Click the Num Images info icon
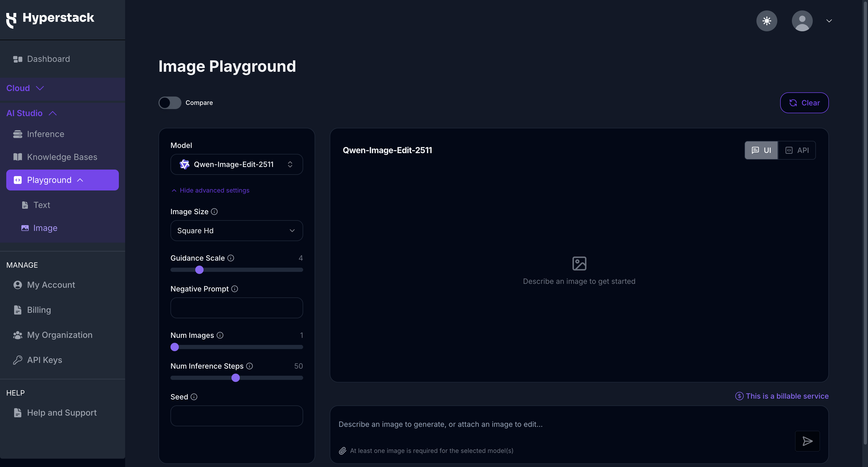 pos(220,335)
